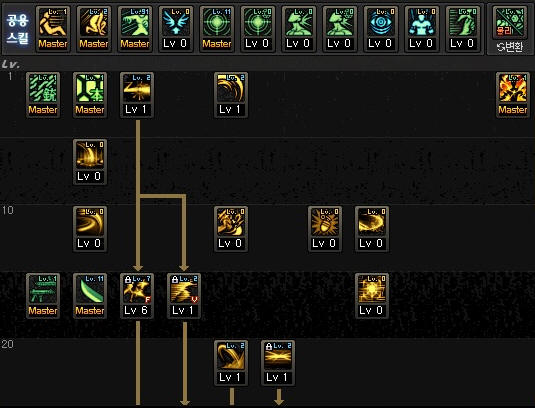Select the green 銃 kanji Master skill
Image resolution: width=535 pixels, height=408 pixels.
pyautogui.click(x=43, y=95)
